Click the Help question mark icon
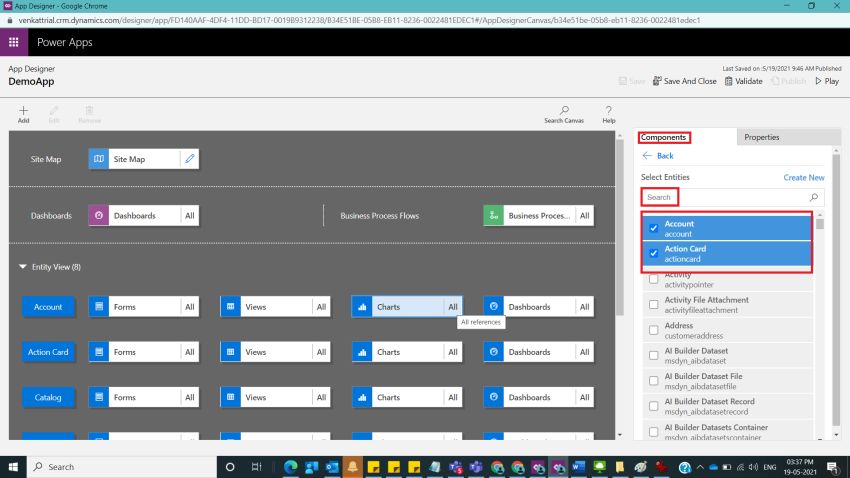This screenshot has width=850, height=478. [608, 110]
